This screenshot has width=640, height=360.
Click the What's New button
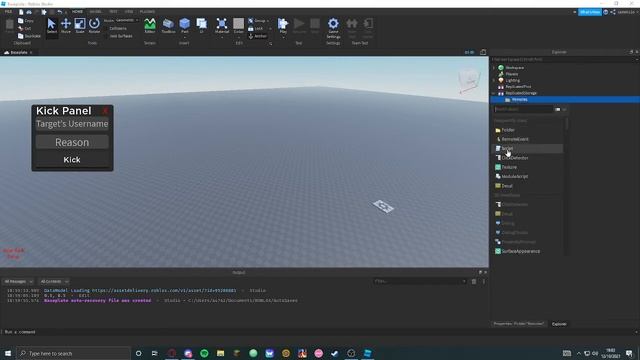(589, 12)
